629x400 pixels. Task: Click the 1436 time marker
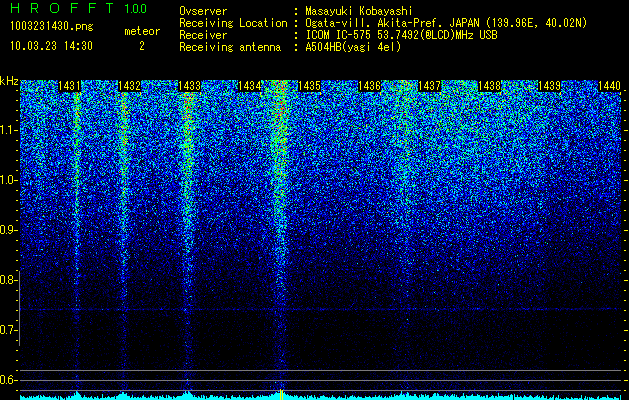tap(369, 86)
